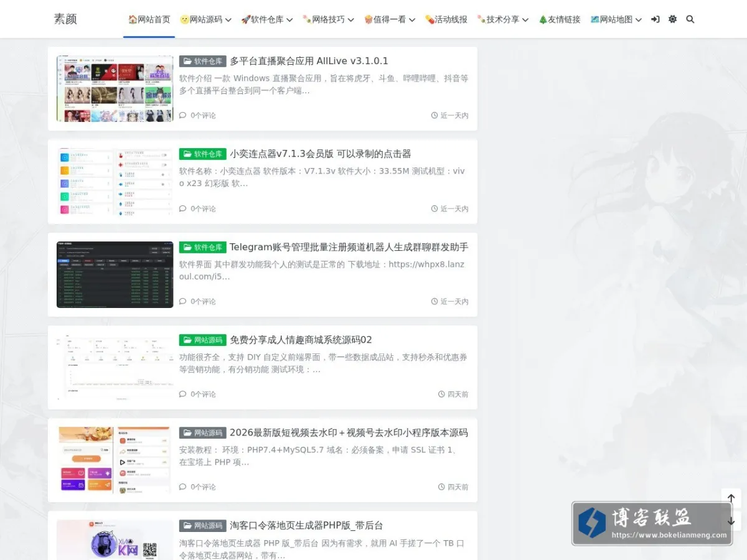The image size is (747, 560).
Task: Click excerpt starting 安装教程： 环境：PHP7.4
Action: coord(320,456)
